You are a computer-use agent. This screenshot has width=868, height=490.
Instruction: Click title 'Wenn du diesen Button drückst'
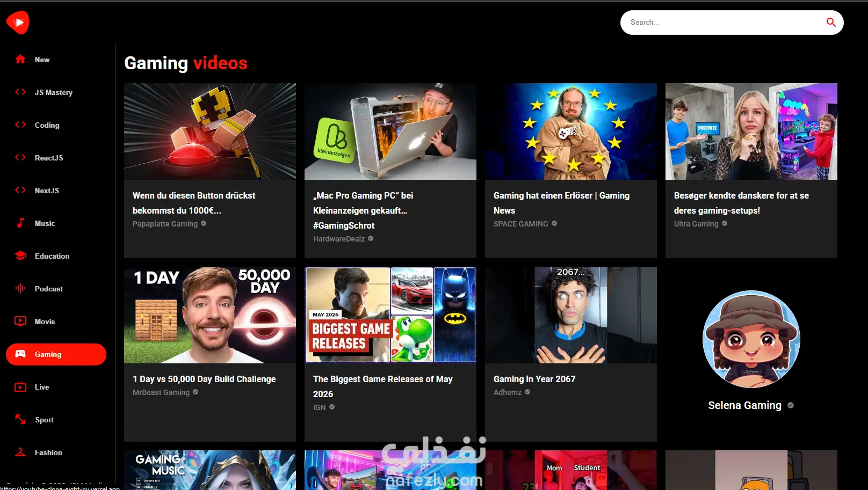[194, 203]
